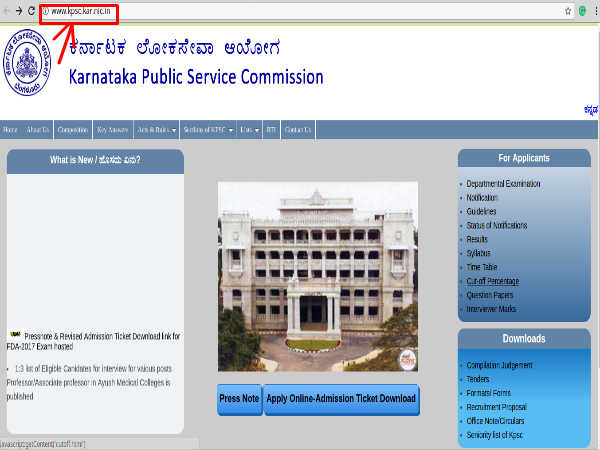Click the KPSC building photo
Screen dimensions: 600x450
(x=318, y=276)
